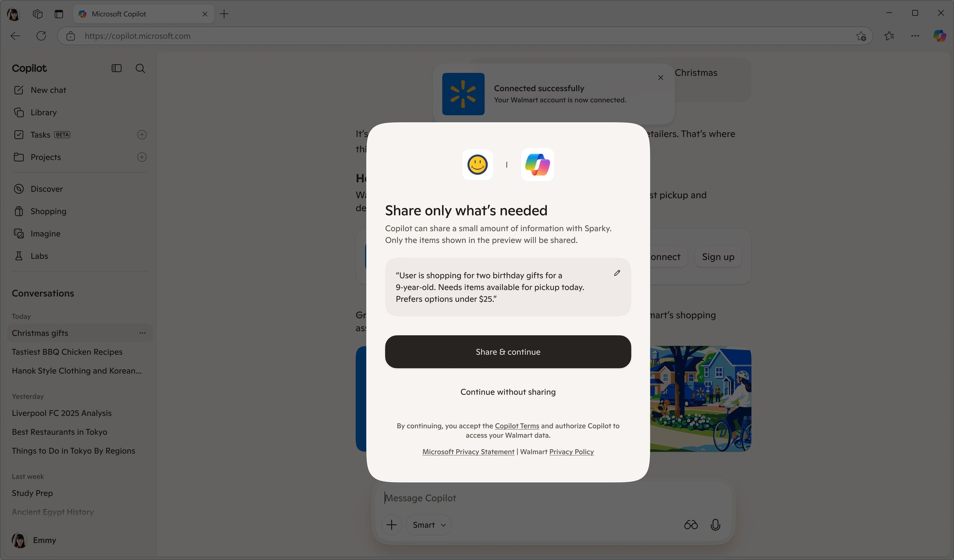
Task: Click the Message Copilot input field
Action: tap(553, 498)
